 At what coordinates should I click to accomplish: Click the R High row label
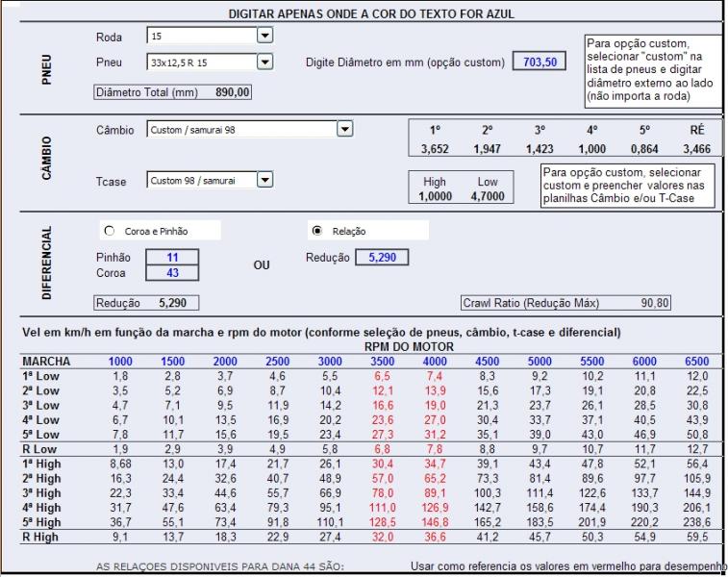pyautogui.click(x=40, y=537)
